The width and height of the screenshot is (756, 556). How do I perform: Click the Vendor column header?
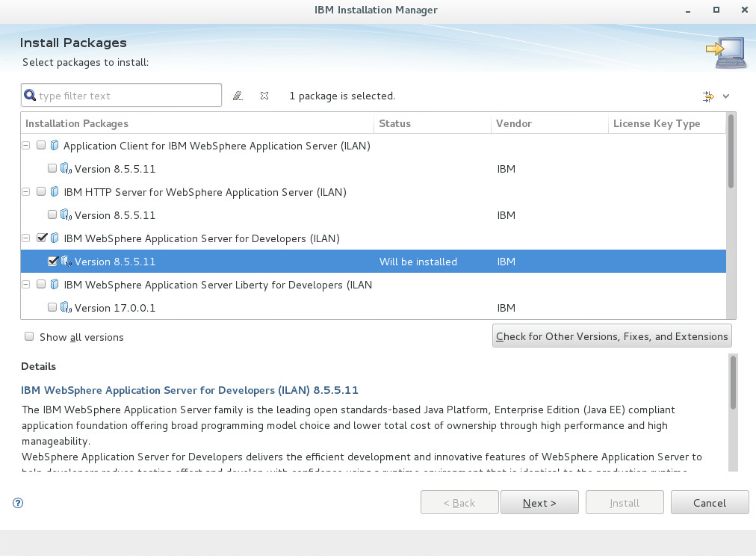click(550, 123)
